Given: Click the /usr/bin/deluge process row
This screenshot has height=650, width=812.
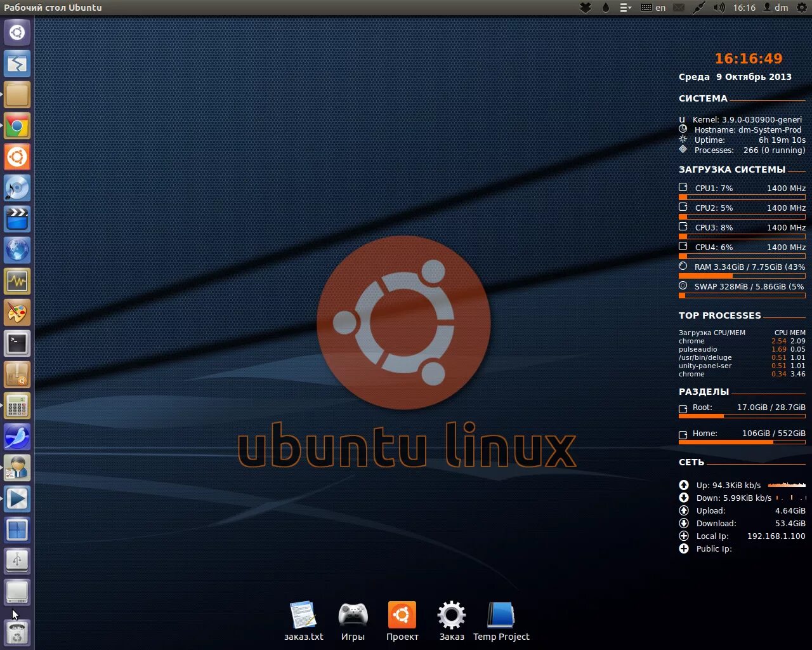Looking at the screenshot, I should click(742, 357).
